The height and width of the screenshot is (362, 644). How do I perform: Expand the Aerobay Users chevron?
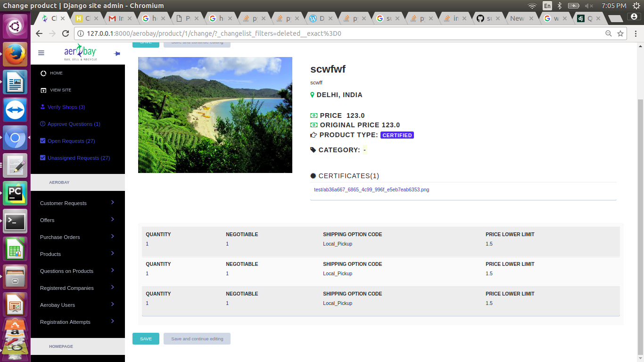tap(113, 304)
